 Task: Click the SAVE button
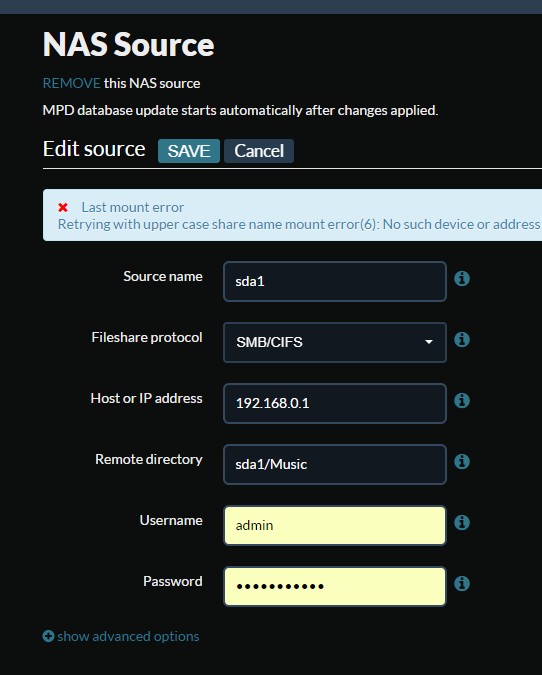[x=189, y=151]
